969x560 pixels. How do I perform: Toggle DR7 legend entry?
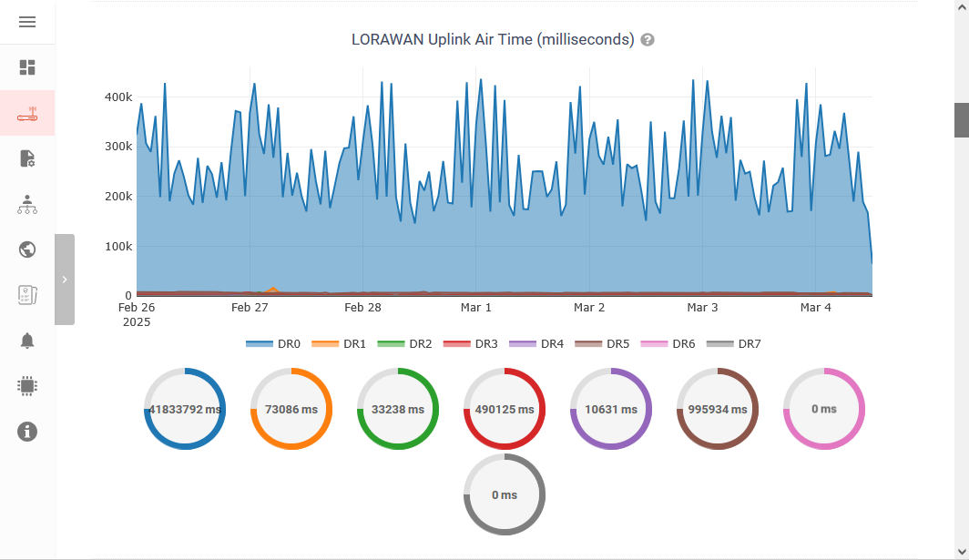(734, 344)
